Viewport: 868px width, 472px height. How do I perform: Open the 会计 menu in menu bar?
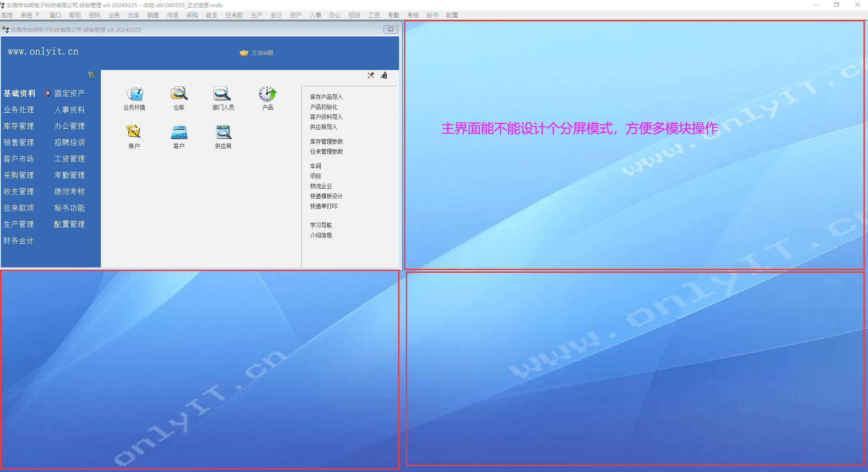(276, 15)
